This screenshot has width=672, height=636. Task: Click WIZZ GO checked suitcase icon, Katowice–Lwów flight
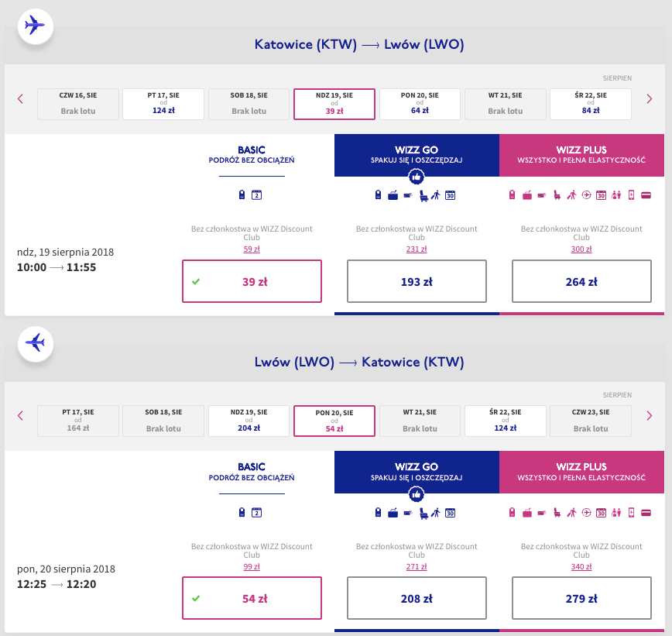tap(393, 195)
